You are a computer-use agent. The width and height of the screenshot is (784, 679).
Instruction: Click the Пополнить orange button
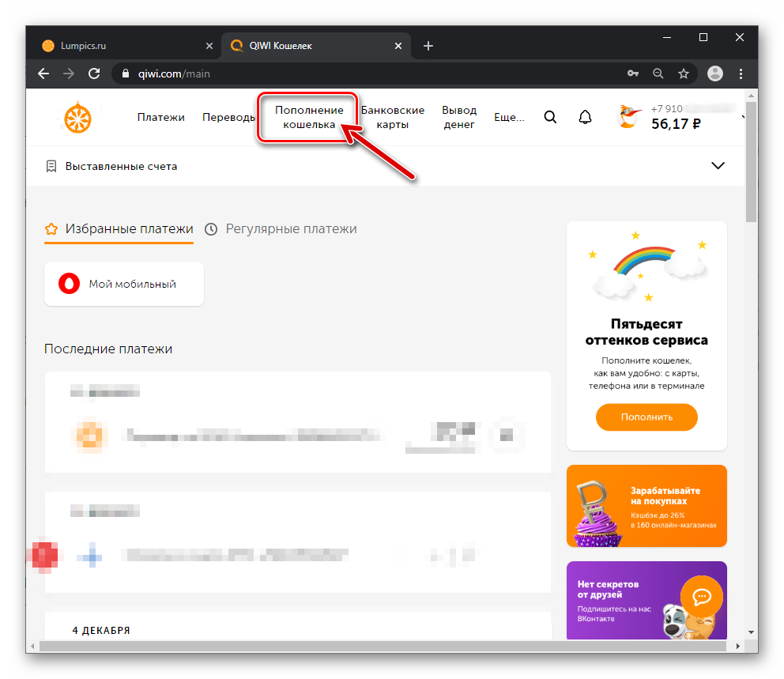[646, 417]
